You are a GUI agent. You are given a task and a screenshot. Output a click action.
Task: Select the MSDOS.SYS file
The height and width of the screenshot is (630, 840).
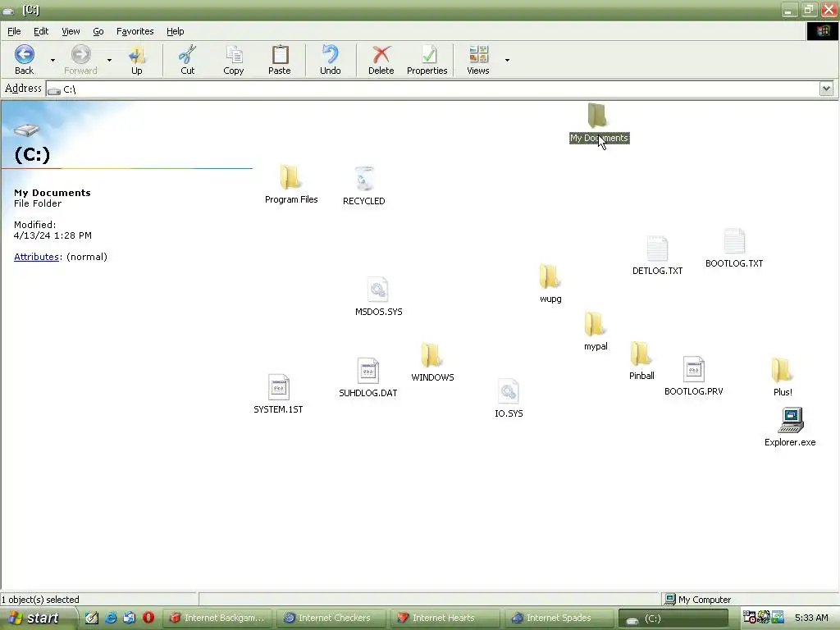point(378,296)
